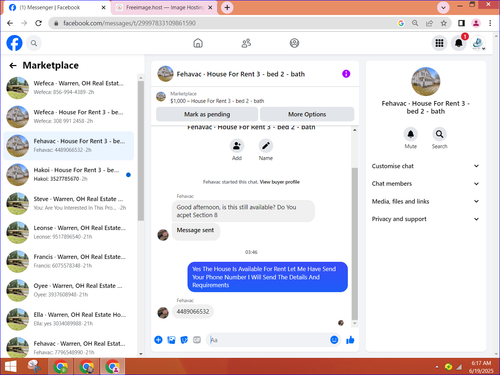Attach a photo using image icon
500x375 pixels.
point(171,340)
